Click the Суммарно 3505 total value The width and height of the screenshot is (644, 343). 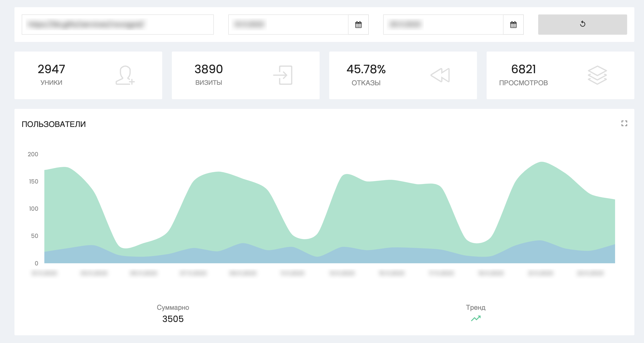pyautogui.click(x=173, y=319)
